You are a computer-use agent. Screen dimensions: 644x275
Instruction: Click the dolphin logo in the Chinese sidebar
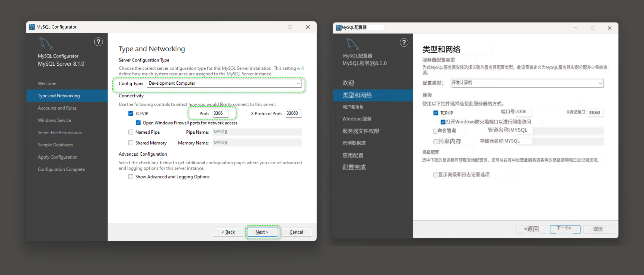point(352,44)
